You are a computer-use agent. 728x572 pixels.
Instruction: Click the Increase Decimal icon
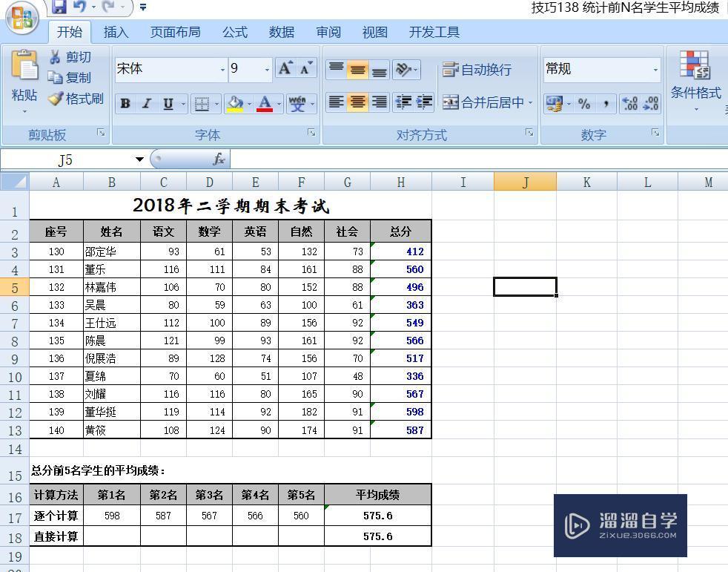click(631, 104)
